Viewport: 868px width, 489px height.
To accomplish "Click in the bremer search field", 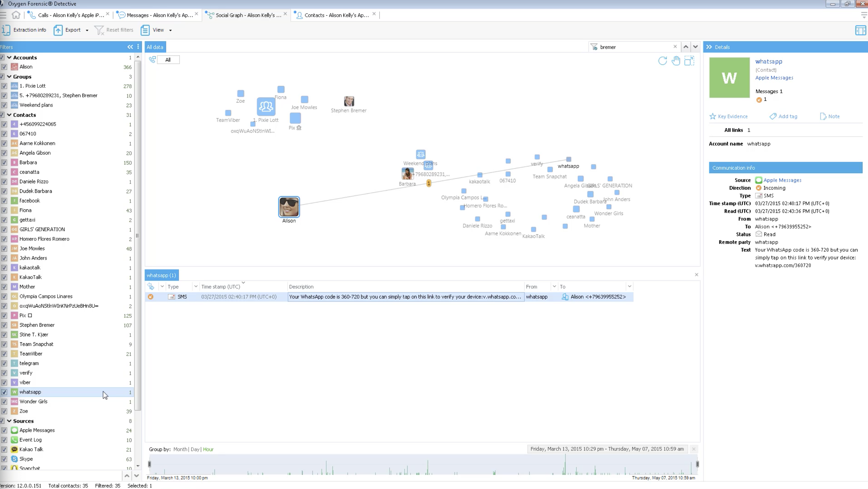I will tap(635, 47).
